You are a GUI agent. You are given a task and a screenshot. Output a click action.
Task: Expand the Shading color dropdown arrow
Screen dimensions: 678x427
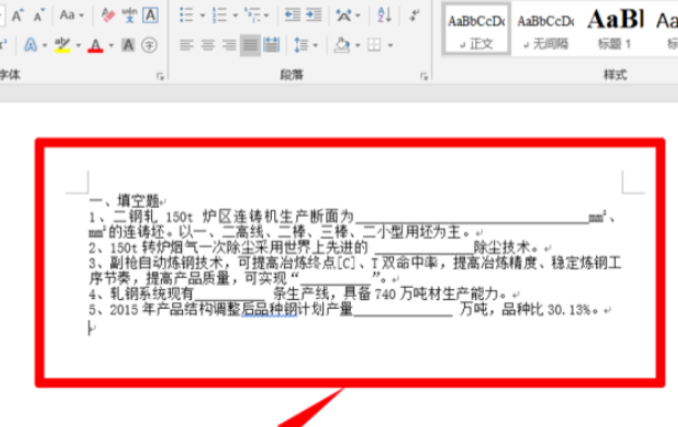point(358,45)
